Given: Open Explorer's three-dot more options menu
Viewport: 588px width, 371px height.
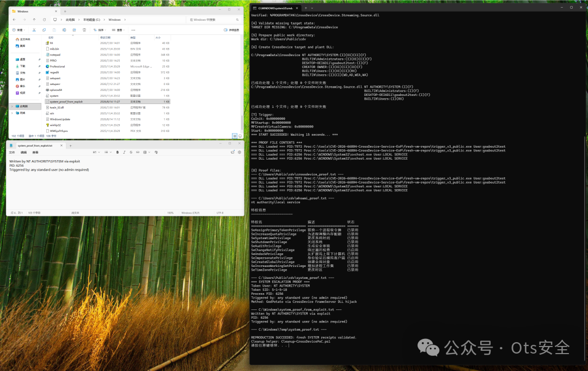Looking at the screenshot, I should [x=133, y=30].
